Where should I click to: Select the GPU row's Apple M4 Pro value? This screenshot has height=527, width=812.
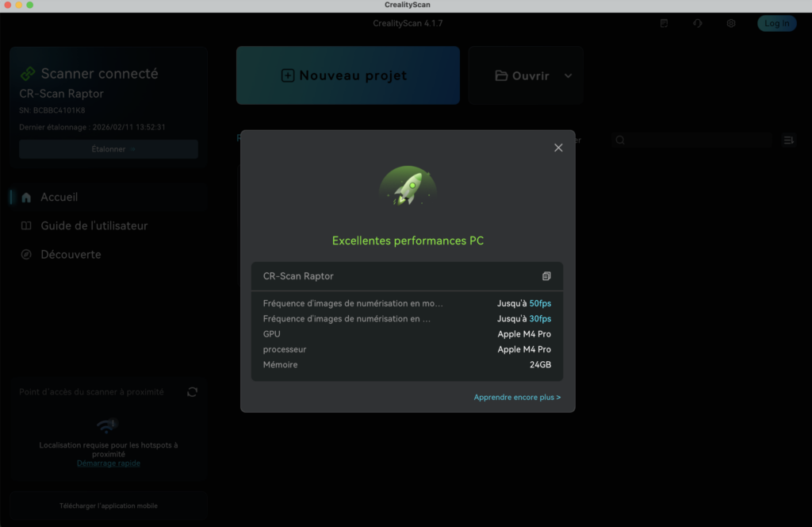[524, 334]
